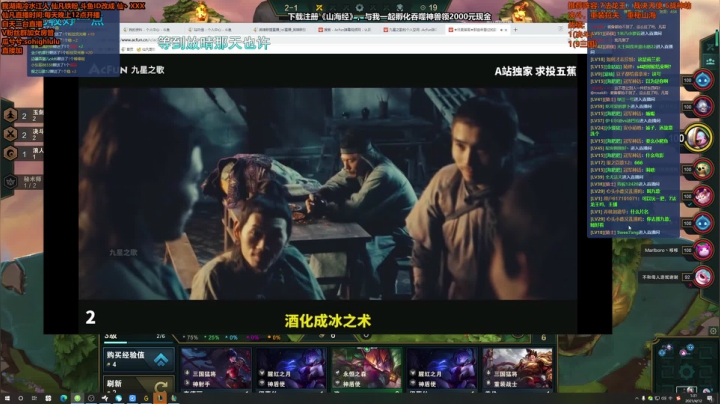The image size is (720, 404).
Task: View the silver-haired avatar player portrait
Action: pyautogui.click(x=703, y=107)
